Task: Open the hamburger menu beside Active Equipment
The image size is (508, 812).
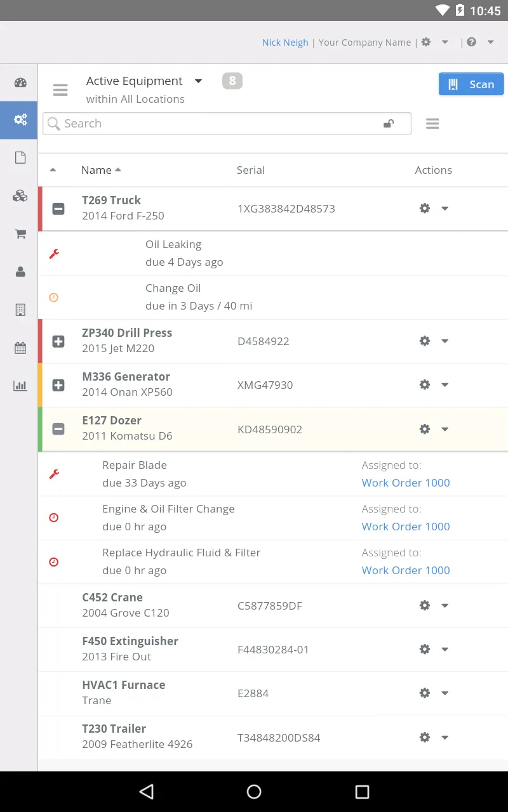Action: click(x=60, y=90)
